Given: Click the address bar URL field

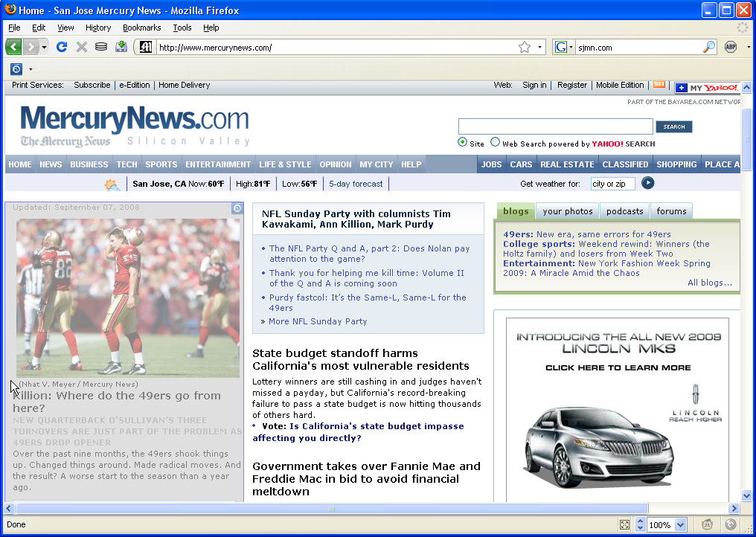Looking at the screenshot, I should point(336,48).
